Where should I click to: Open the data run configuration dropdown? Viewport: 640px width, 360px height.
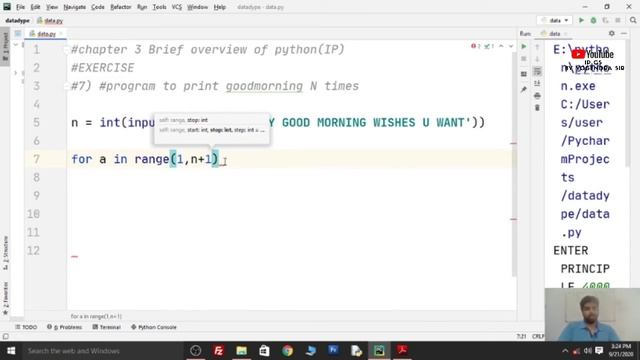click(555, 20)
